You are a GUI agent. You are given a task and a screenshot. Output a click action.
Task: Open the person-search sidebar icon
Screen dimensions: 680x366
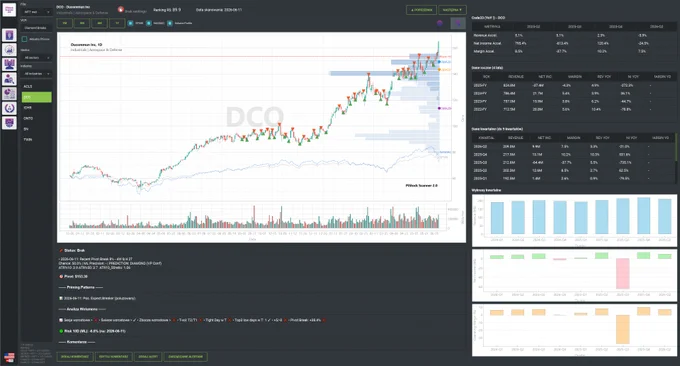pyautogui.click(x=9, y=79)
